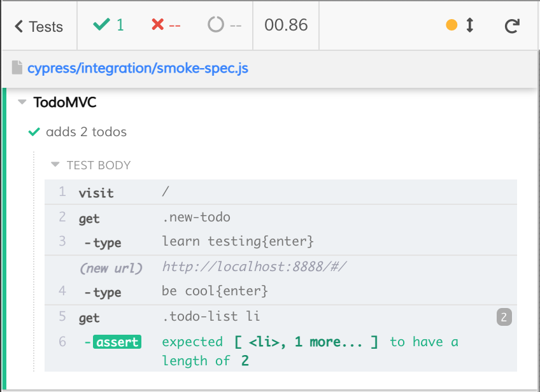Click the 00.86 test duration display

click(285, 25)
